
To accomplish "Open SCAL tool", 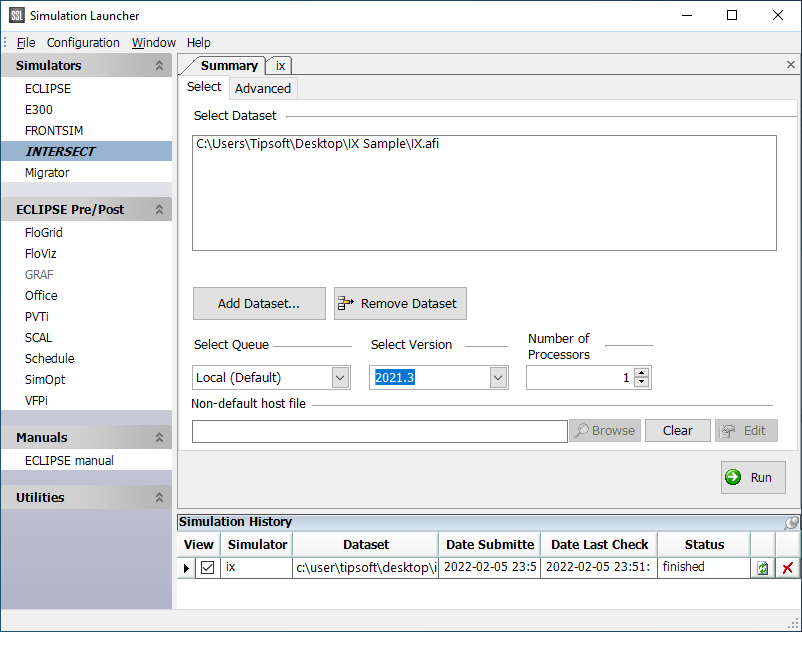I will [38, 337].
